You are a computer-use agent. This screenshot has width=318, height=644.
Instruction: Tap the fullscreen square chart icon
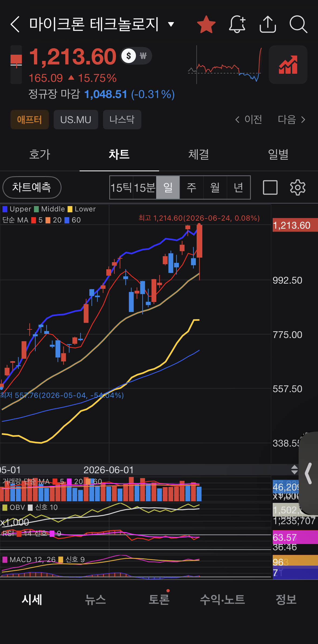270,187
